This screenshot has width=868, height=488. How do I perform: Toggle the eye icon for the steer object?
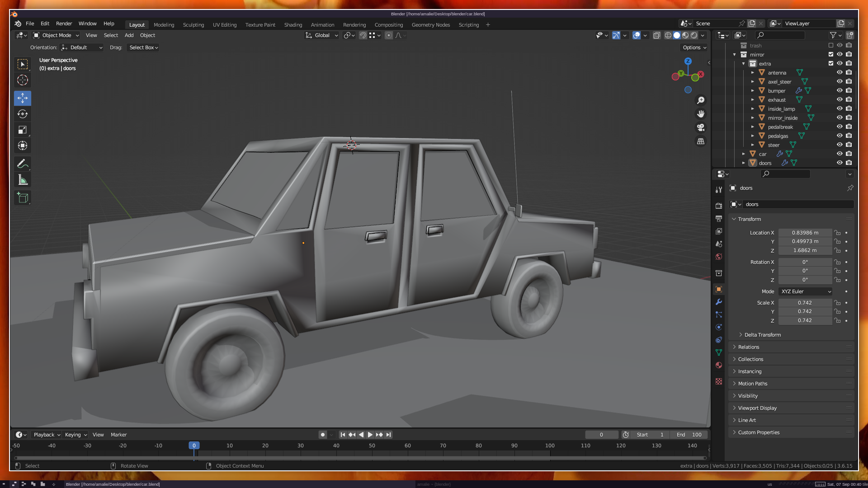click(840, 145)
